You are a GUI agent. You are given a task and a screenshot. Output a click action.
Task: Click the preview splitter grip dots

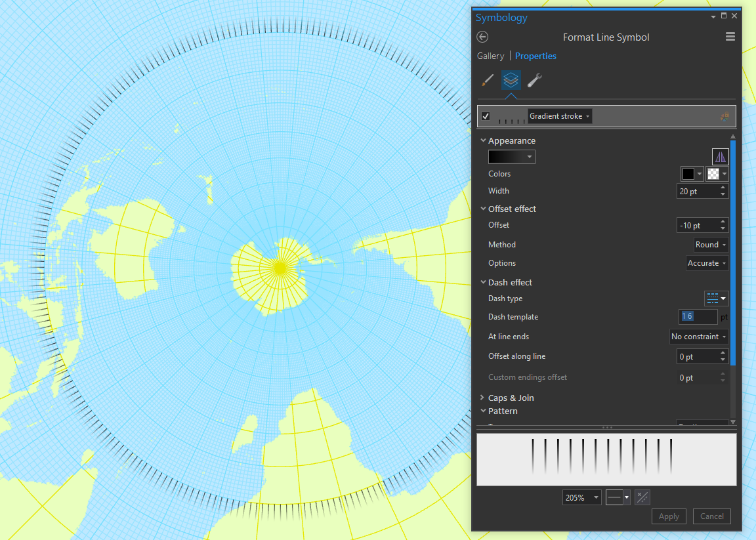[x=607, y=428]
